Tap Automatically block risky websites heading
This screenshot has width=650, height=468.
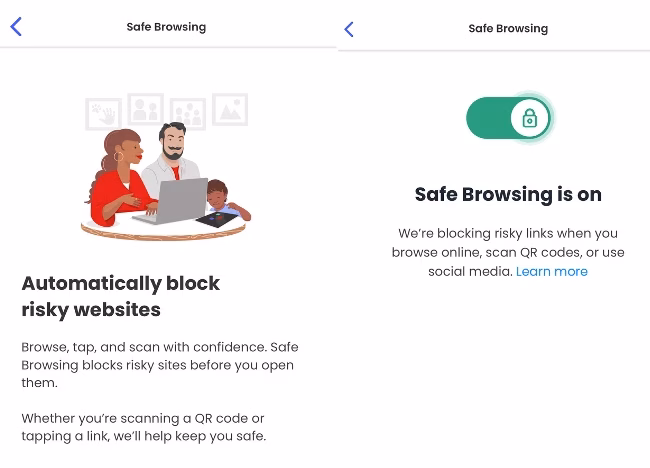121,296
